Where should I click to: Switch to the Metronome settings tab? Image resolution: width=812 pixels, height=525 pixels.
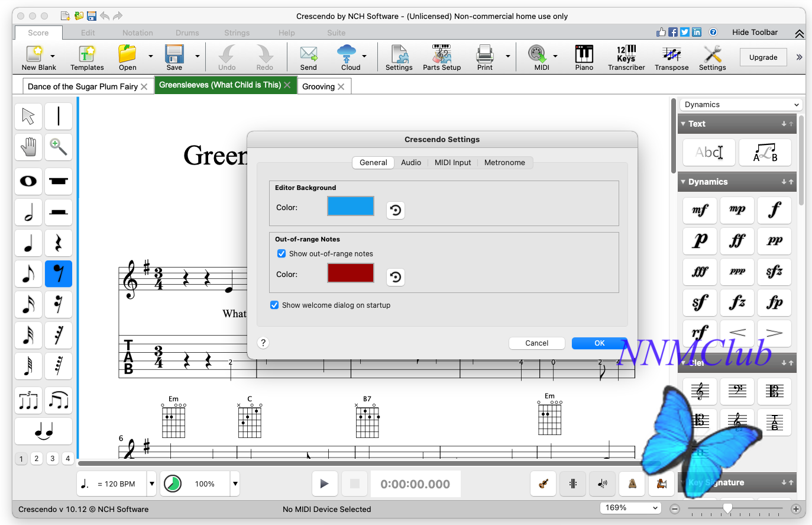(x=504, y=162)
